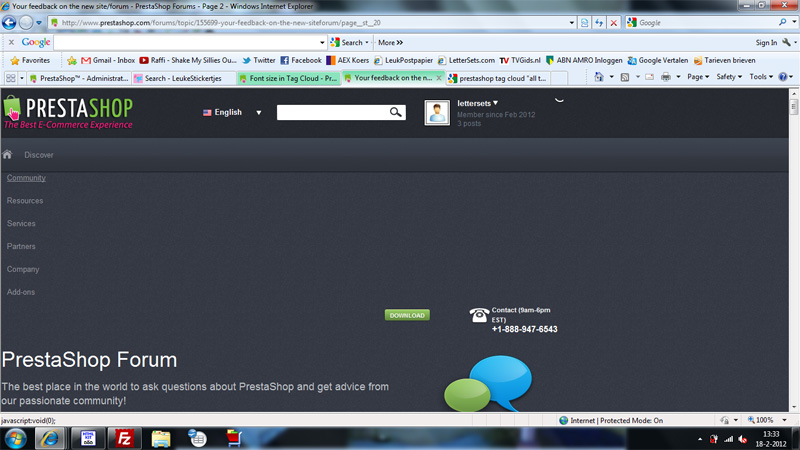Open the Facebook favorite link

tap(301, 60)
